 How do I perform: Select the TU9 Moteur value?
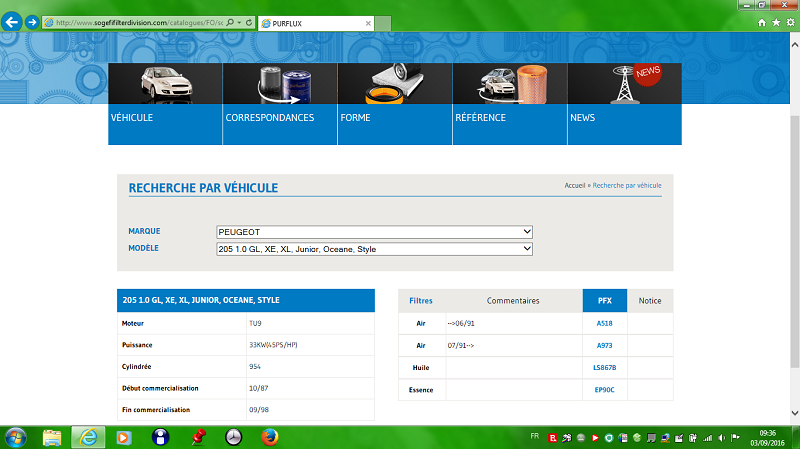tap(255, 323)
